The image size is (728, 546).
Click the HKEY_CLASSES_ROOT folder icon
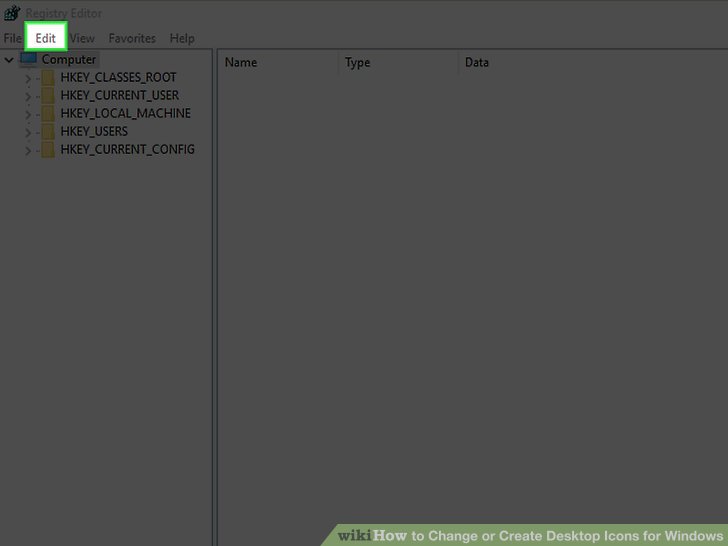pos(48,78)
